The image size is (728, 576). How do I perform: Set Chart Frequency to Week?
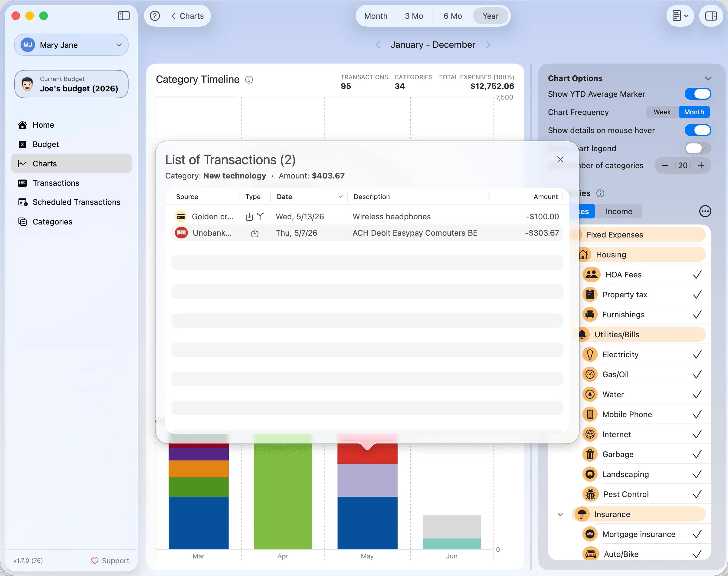point(662,112)
